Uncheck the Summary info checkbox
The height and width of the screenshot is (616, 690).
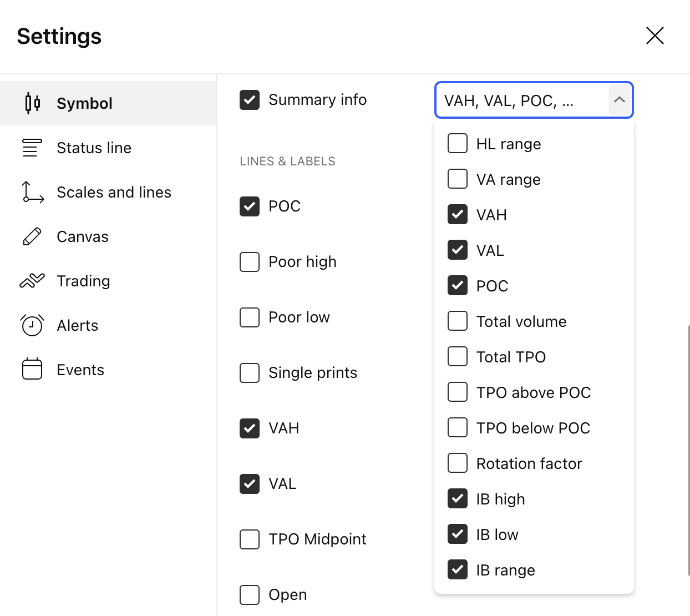pyautogui.click(x=250, y=100)
